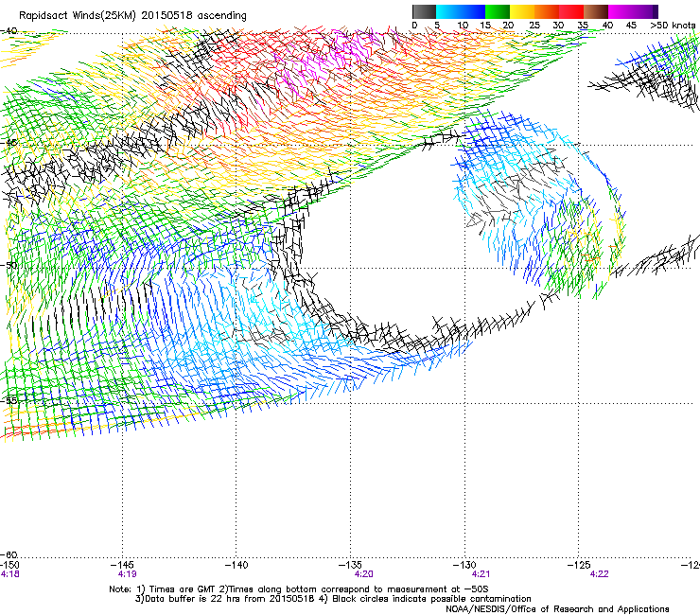
Task: Click the '45' tick label in legend
Action: coord(631,25)
